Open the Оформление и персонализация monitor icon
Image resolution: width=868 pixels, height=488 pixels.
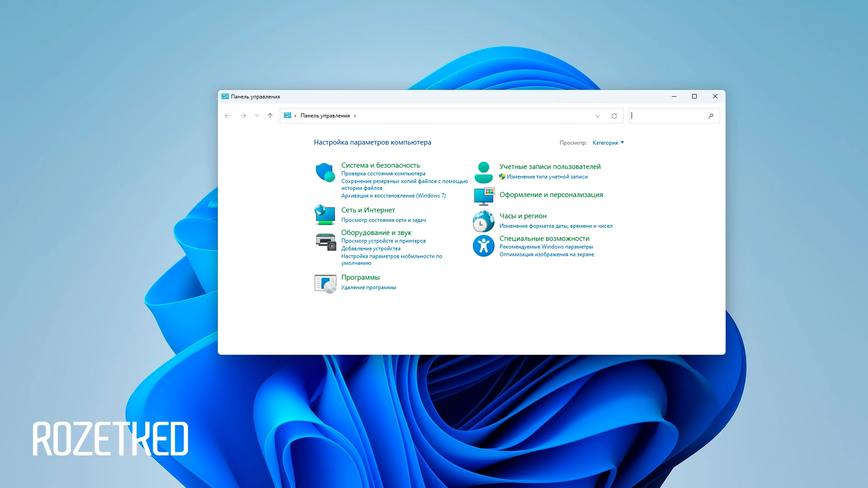pyautogui.click(x=483, y=196)
